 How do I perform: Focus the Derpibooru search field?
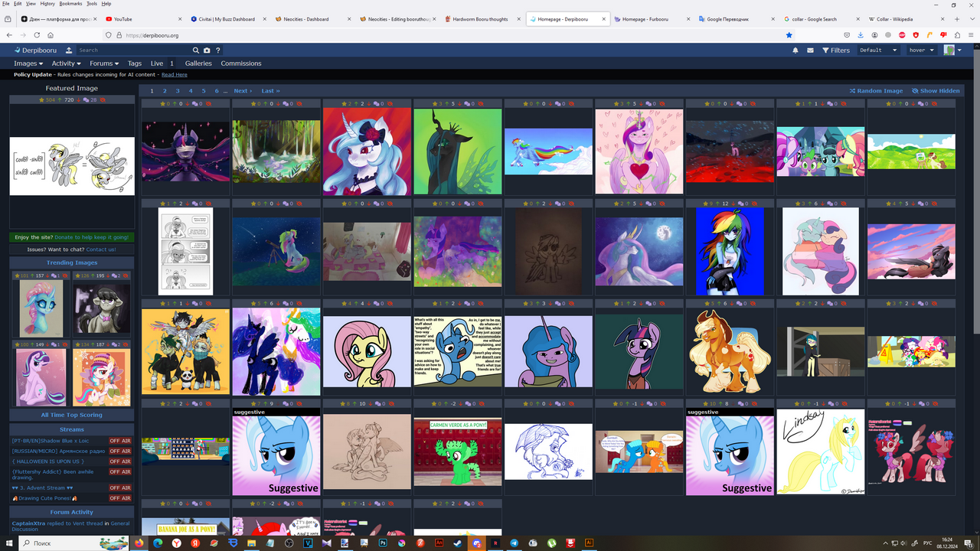[x=134, y=51]
